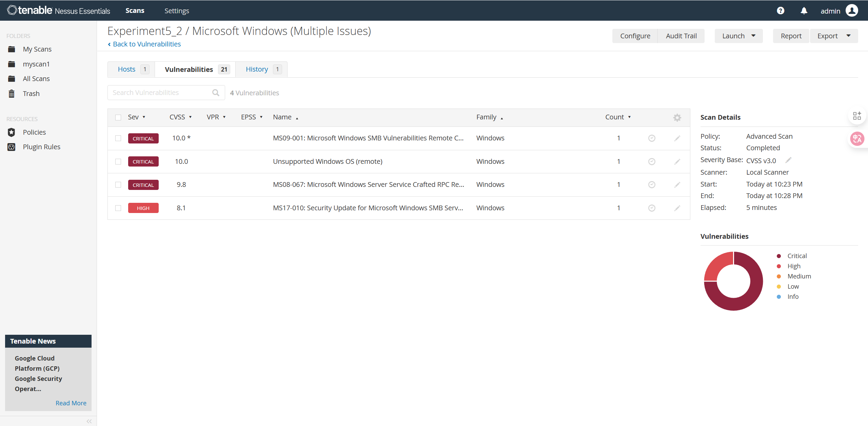Image resolution: width=868 pixels, height=426 pixels.
Task: Click the snooze icon on the MS17-010 row
Action: coord(651,208)
